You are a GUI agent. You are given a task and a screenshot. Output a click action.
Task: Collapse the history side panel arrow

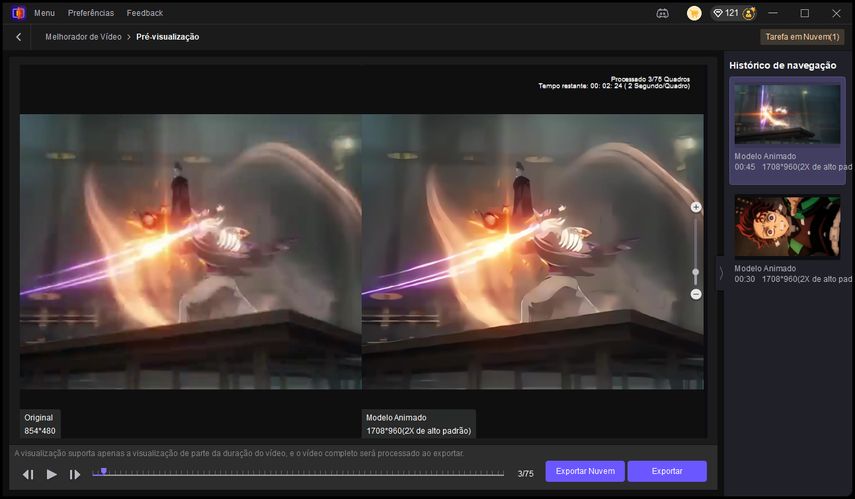pos(720,273)
